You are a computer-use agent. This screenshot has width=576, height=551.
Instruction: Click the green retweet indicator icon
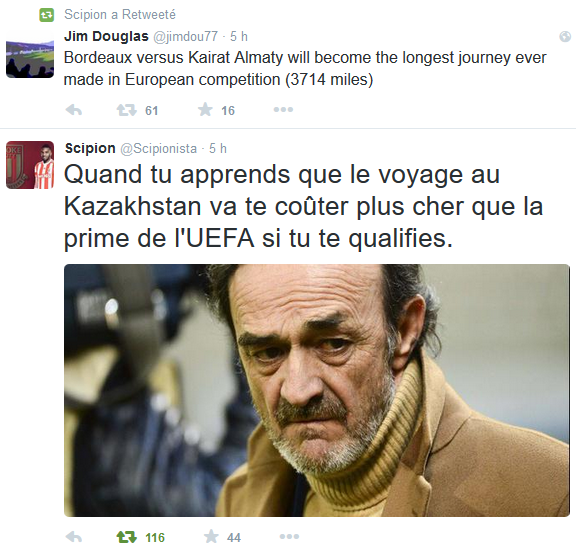pyautogui.click(x=47, y=15)
